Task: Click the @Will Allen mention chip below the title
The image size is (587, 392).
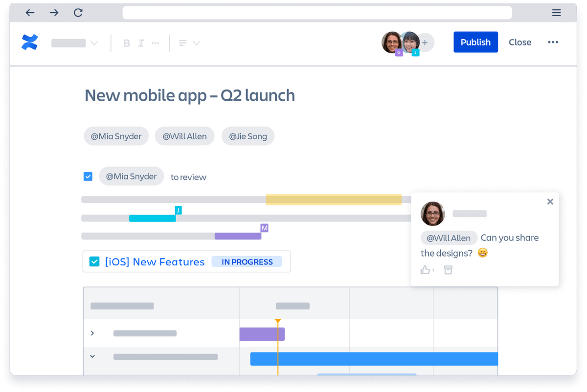Action: (184, 136)
